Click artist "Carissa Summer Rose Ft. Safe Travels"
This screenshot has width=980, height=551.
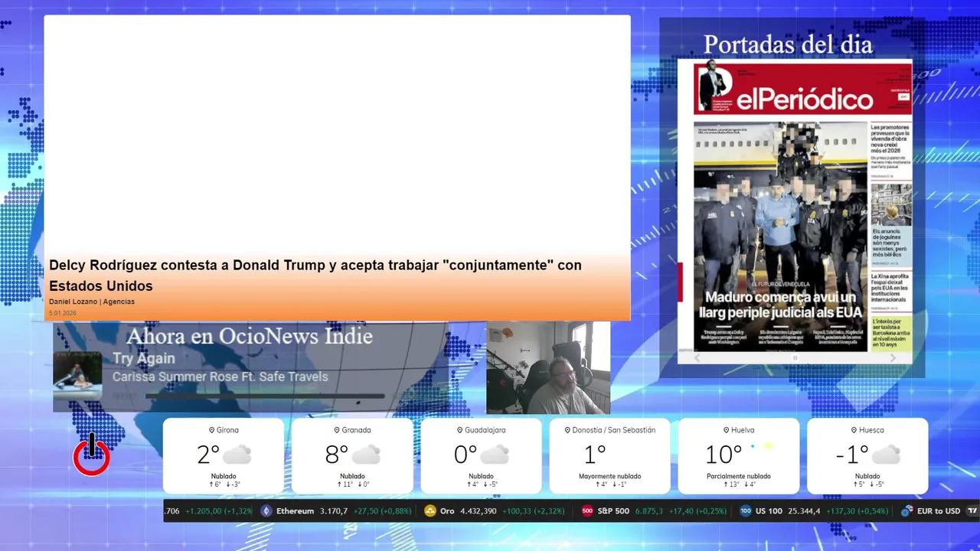(x=220, y=377)
